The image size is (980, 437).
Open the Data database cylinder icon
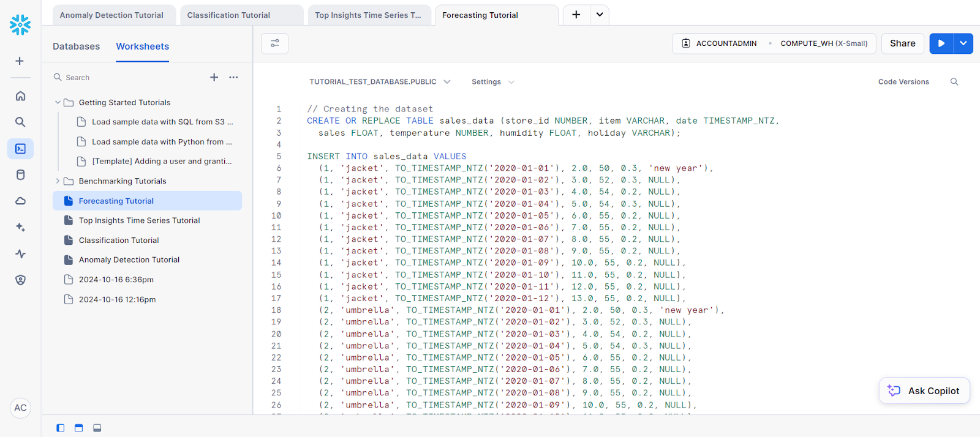click(20, 175)
